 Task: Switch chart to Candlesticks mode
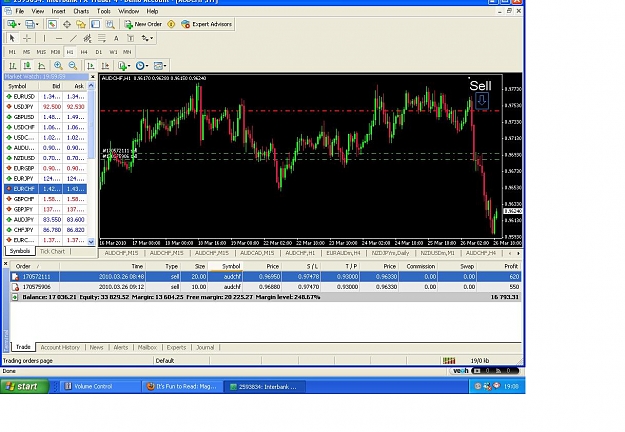coord(27,66)
